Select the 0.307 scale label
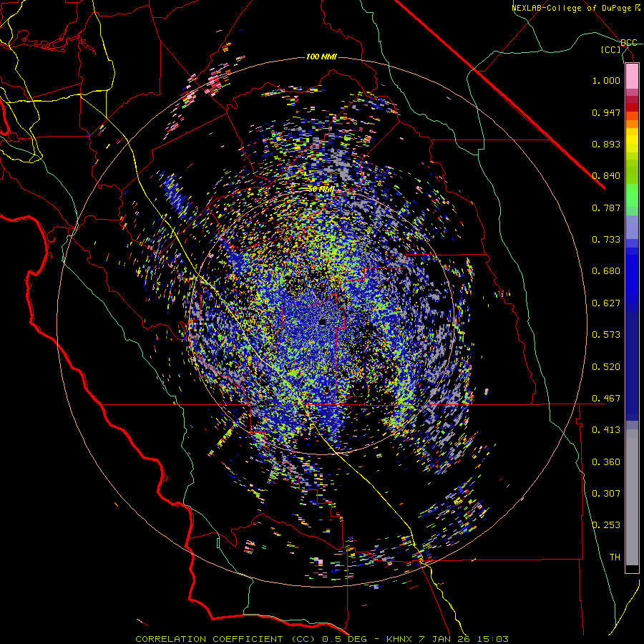Image resolution: width=644 pixels, height=644 pixels. tap(606, 494)
